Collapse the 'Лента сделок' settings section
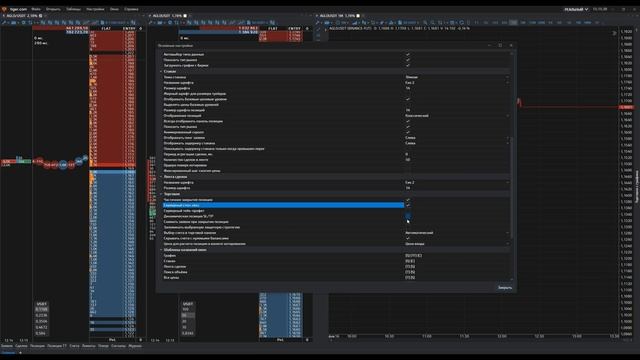The image size is (640, 360). coord(161,177)
